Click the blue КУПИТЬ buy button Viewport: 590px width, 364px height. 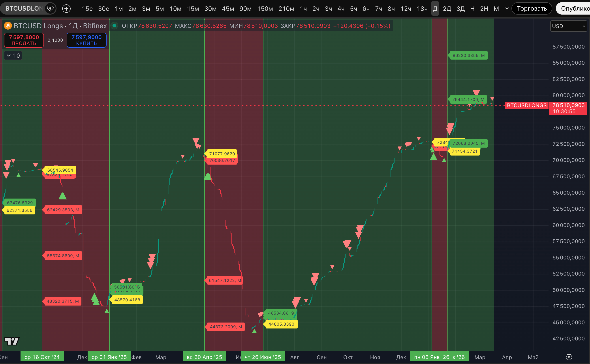(x=86, y=40)
